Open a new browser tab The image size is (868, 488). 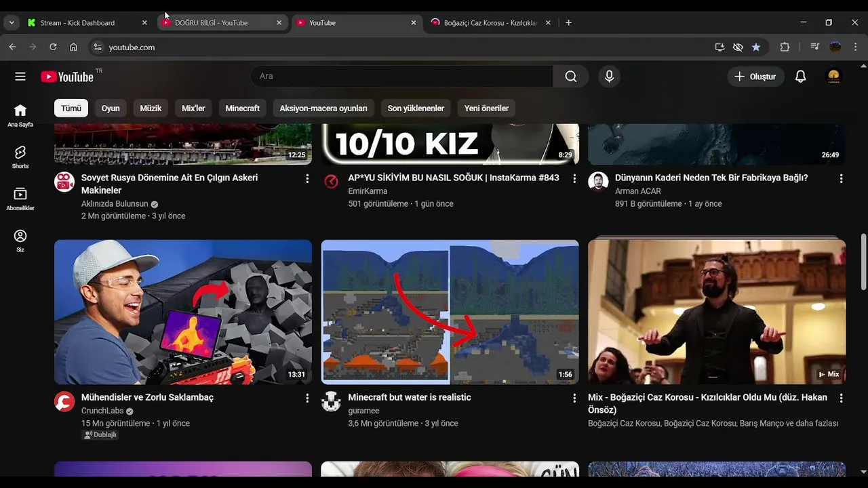(x=568, y=22)
